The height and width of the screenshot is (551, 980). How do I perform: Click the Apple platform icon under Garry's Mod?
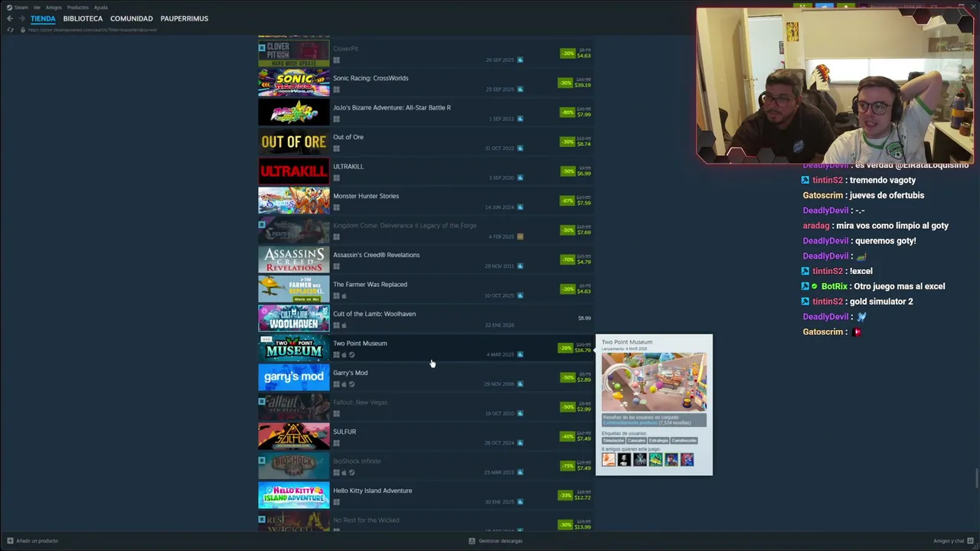click(344, 384)
